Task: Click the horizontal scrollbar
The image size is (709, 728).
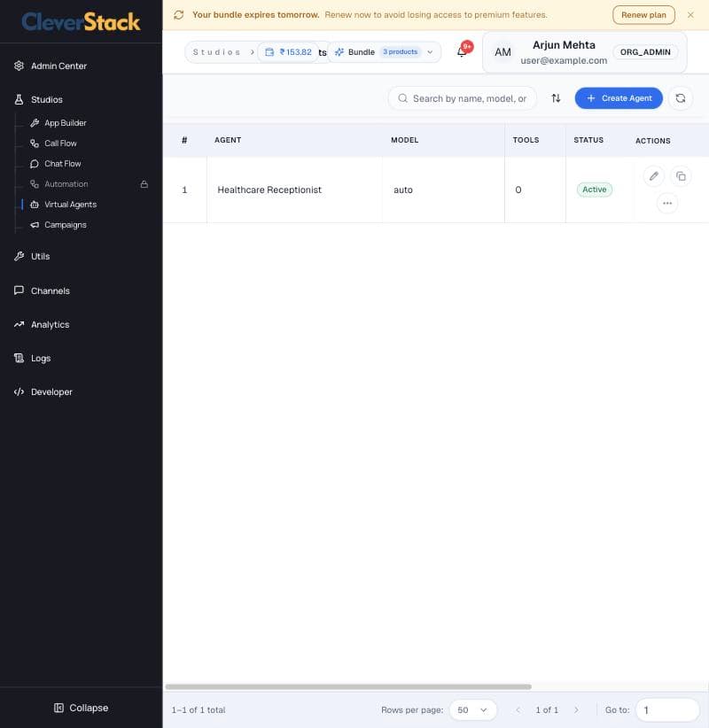Action: pyautogui.click(x=348, y=686)
